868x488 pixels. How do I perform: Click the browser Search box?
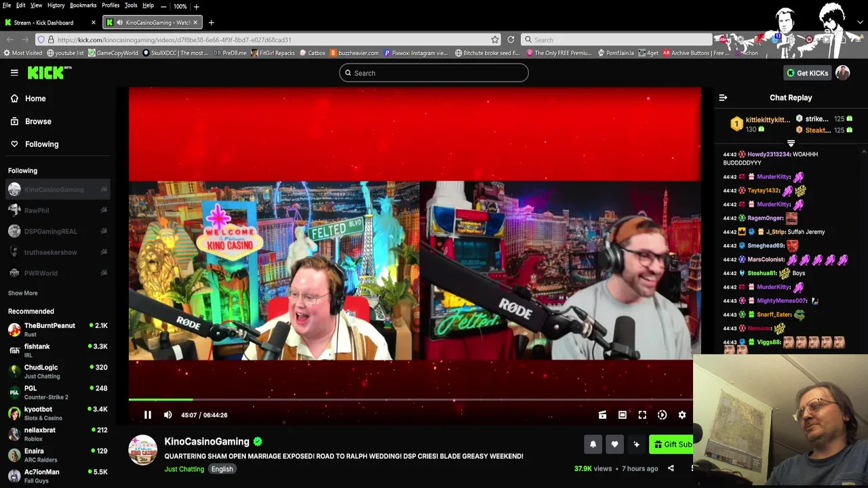[617, 39]
